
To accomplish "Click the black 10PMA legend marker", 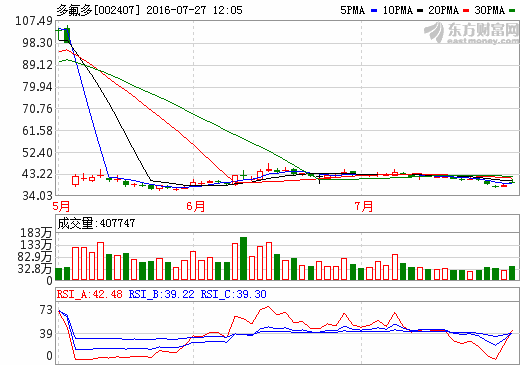I will tap(420, 11).
